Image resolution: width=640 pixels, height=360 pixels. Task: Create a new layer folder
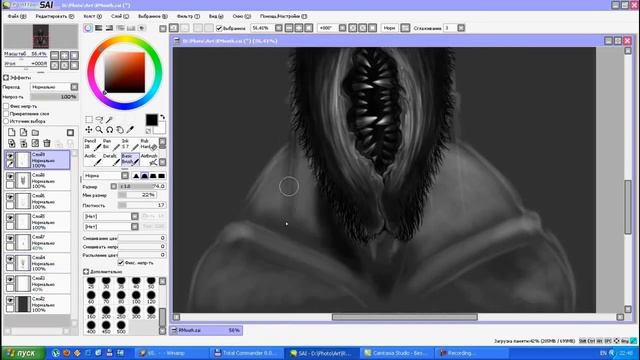pyautogui.click(x=35, y=132)
